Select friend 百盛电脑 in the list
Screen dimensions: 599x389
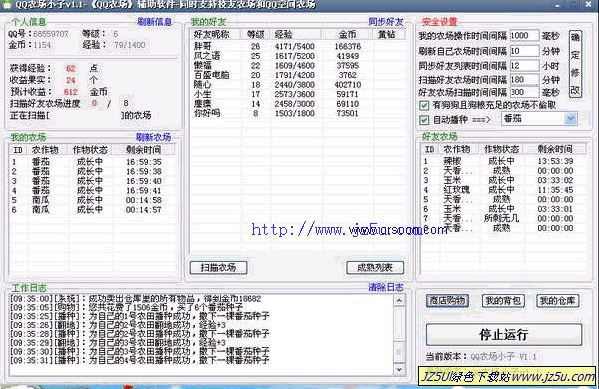(x=298, y=75)
